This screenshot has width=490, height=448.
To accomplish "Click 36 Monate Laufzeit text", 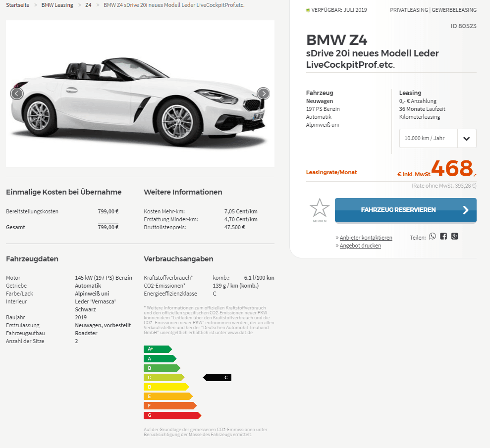I will pyautogui.click(x=422, y=109).
